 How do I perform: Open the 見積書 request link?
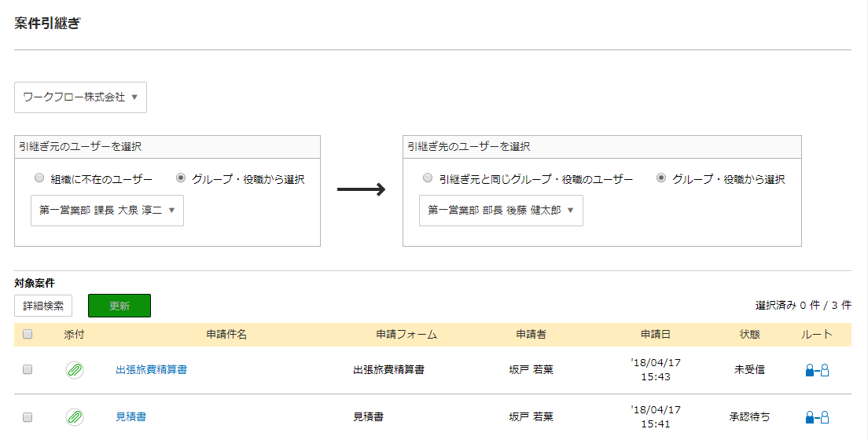[x=131, y=416]
